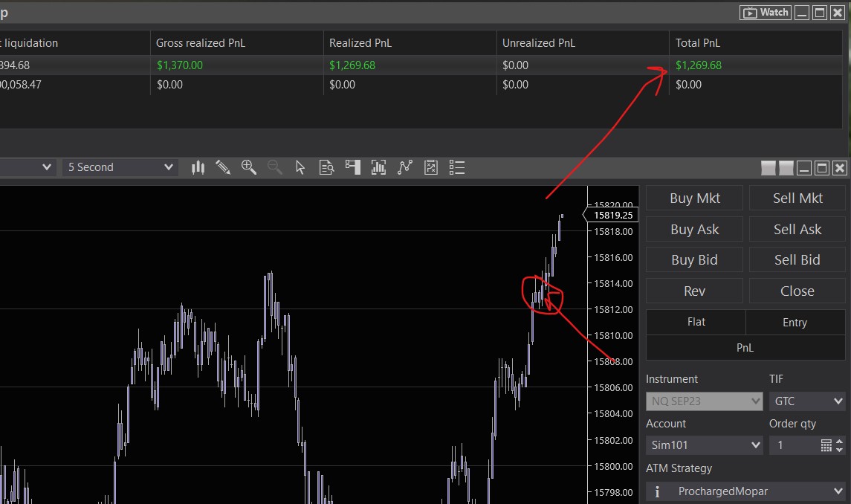The width and height of the screenshot is (851, 504).
Task: Toggle the Chart Trader panel icon
Action: 353,167
